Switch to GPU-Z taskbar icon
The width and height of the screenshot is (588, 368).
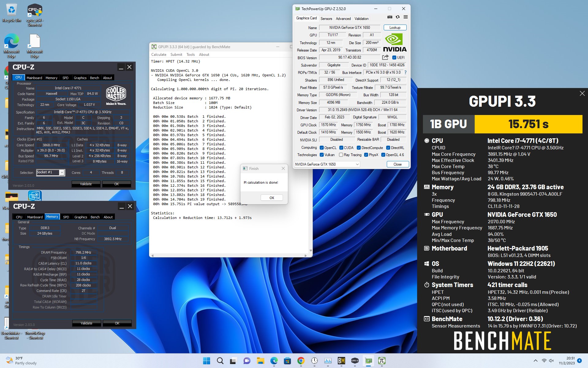click(368, 361)
